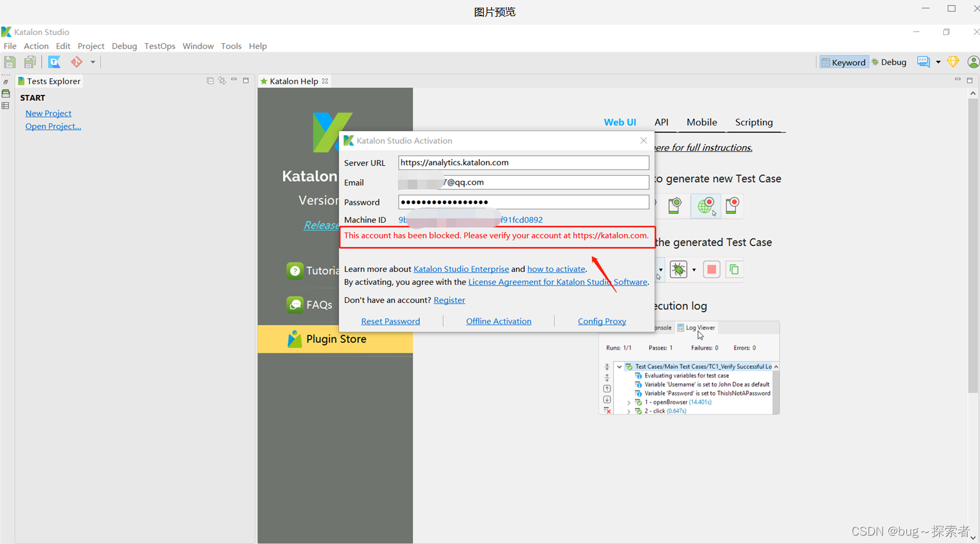Viewport: 980px width, 544px height.
Task: Click the Git toolbar icon
Action: click(x=77, y=62)
